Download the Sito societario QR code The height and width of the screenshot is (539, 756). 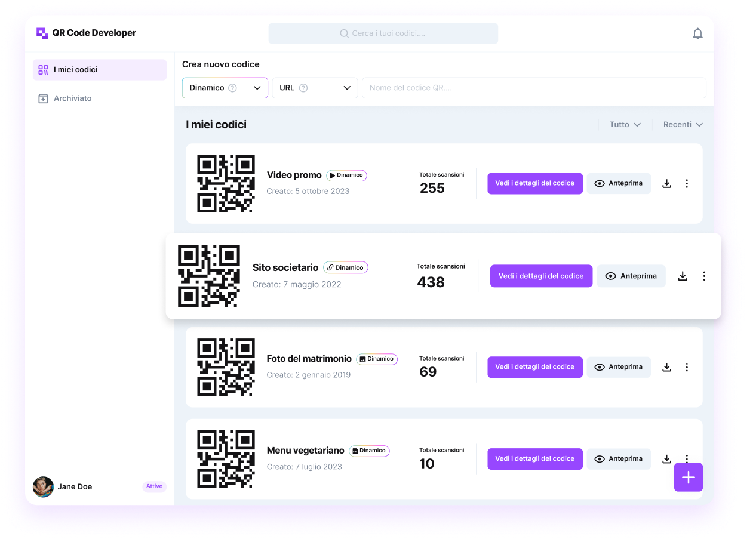pyautogui.click(x=683, y=276)
